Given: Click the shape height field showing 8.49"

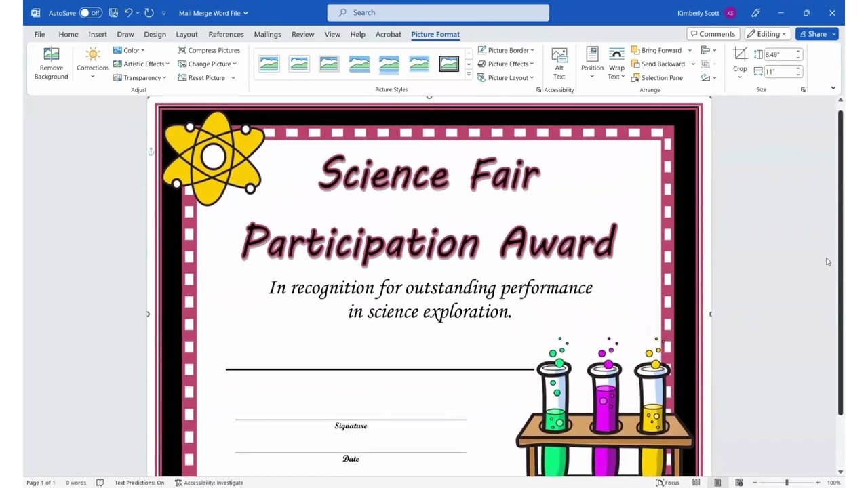Looking at the screenshot, I should 783,54.
